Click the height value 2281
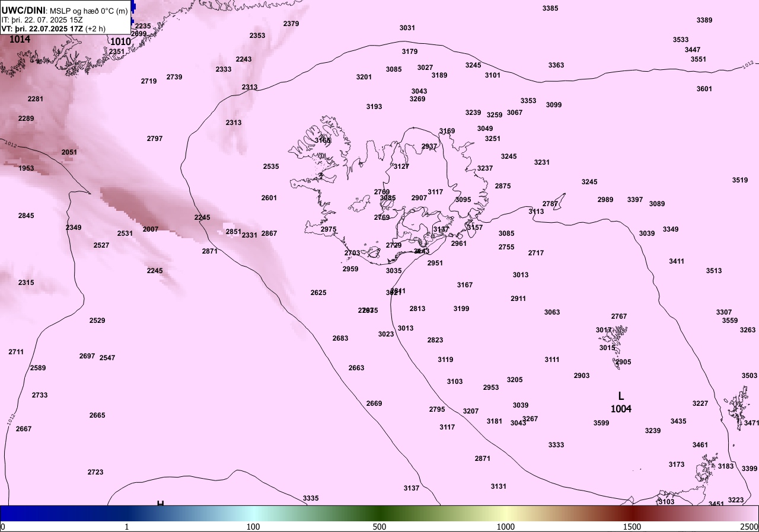Screen dimensions: 759x532 (x=36, y=99)
